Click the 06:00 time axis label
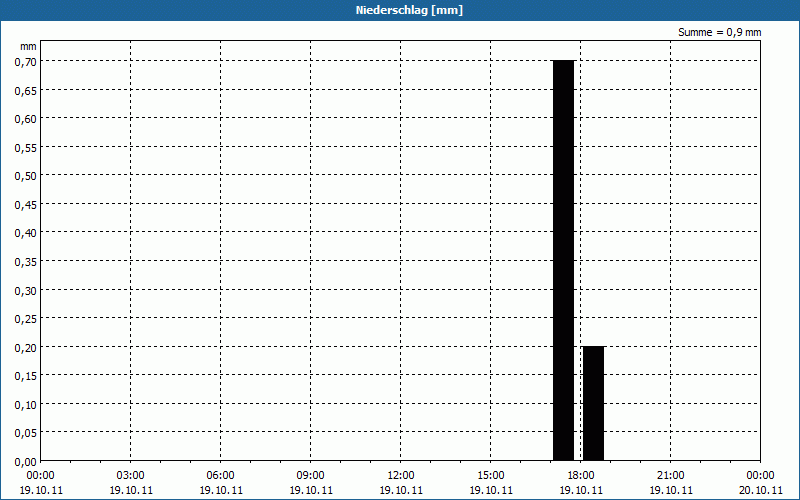The image size is (800, 500). [220, 476]
